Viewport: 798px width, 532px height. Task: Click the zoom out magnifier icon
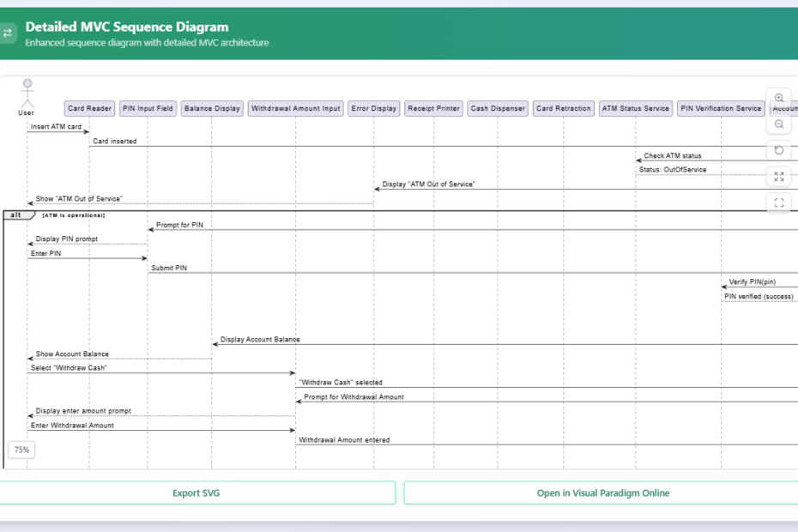778,124
